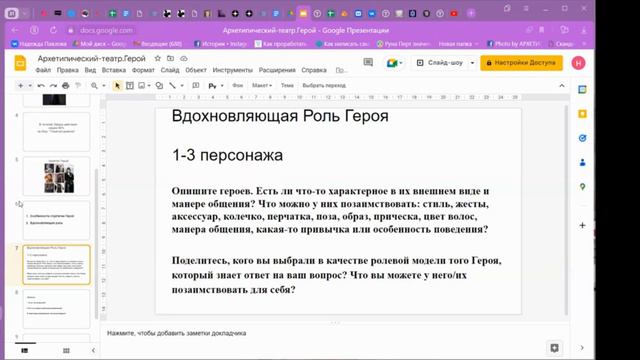Click the Настройки Доступа share button
640x360 pixels.
[521, 63]
